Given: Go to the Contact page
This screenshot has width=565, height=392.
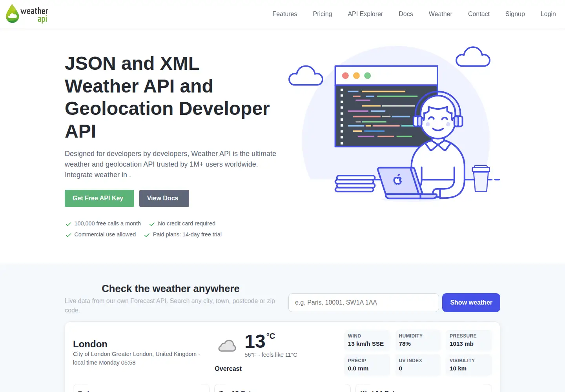Looking at the screenshot, I should pos(479,14).
